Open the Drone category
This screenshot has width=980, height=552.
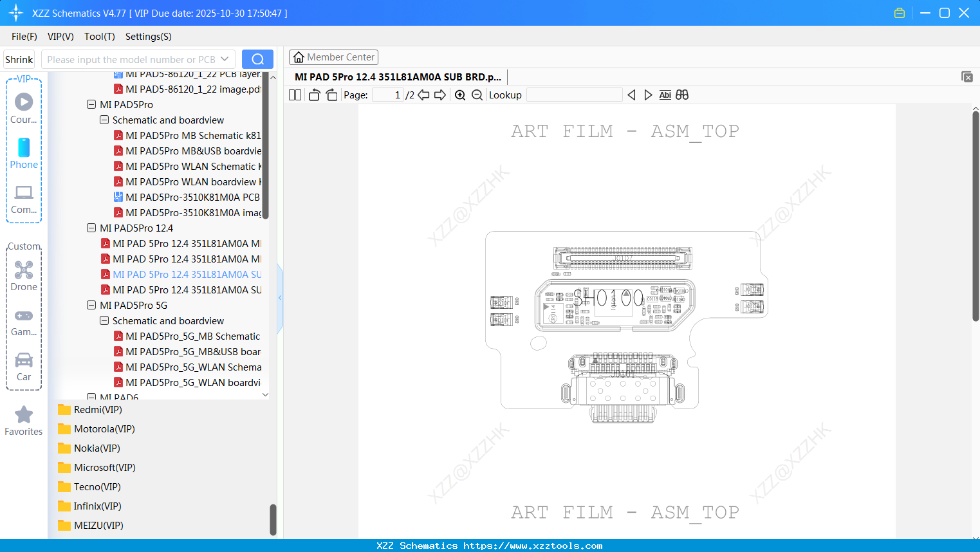point(24,276)
